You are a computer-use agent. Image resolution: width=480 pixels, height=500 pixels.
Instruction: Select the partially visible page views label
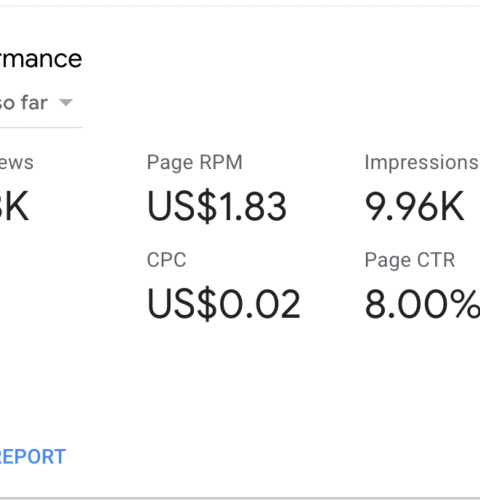[x=17, y=163]
